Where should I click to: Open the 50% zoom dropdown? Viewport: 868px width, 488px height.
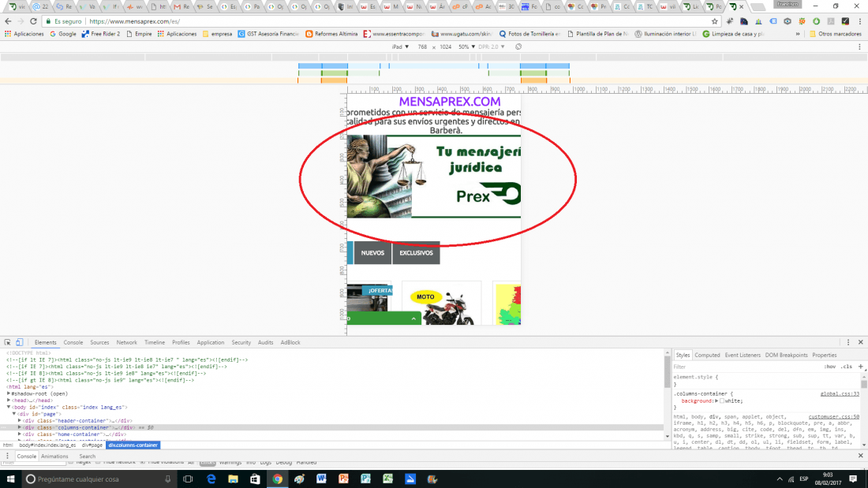pyautogui.click(x=466, y=47)
